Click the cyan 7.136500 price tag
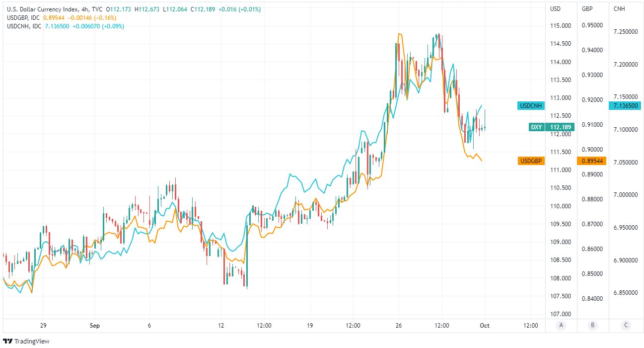The image size is (644, 348). pyautogui.click(x=626, y=105)
